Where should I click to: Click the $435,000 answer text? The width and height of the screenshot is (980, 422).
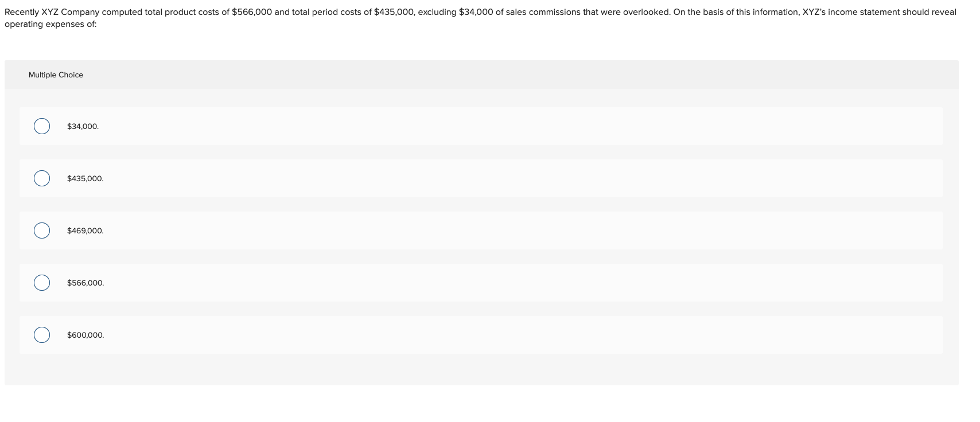[85, 178]
